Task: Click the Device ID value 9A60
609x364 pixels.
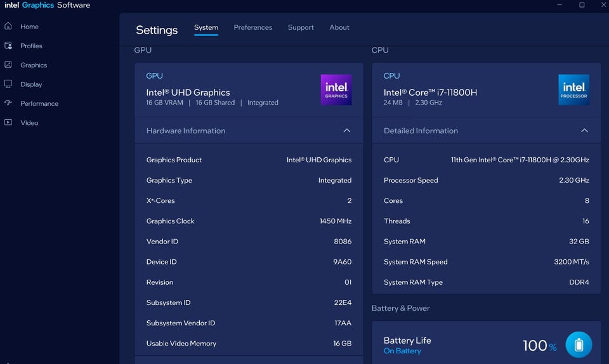Action: pos(342,261)
